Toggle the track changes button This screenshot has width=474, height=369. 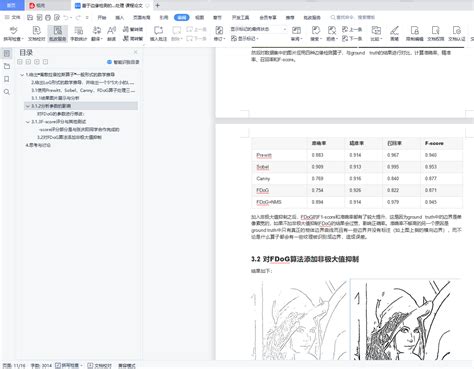tap(219, 34)
